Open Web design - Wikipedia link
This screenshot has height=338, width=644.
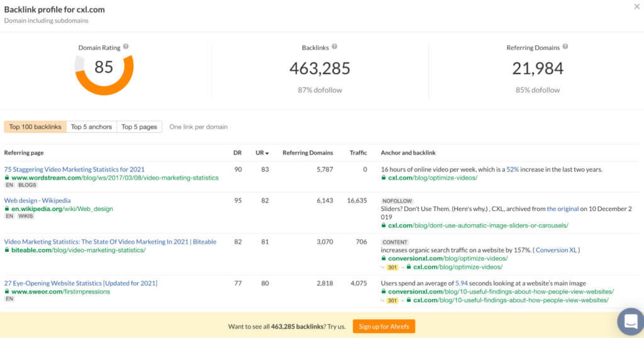coord(37,200)
